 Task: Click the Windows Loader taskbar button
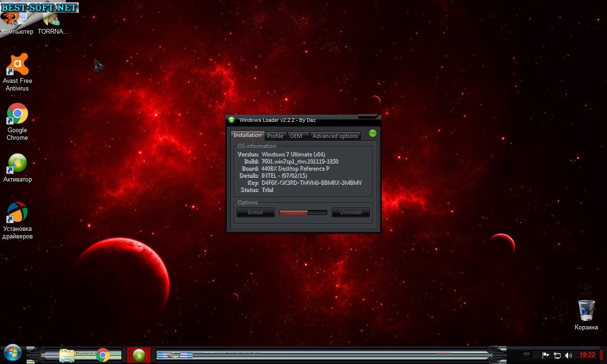point(138,355)
